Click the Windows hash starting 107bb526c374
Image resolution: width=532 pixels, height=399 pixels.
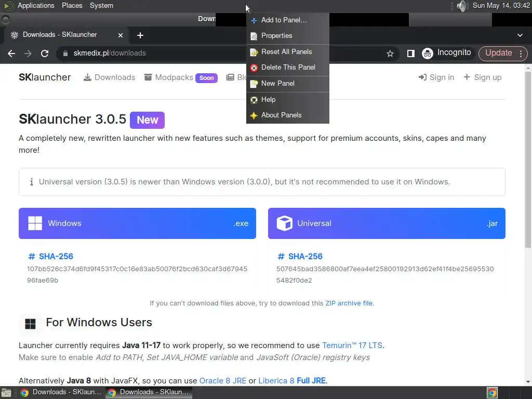pos(137,274)
